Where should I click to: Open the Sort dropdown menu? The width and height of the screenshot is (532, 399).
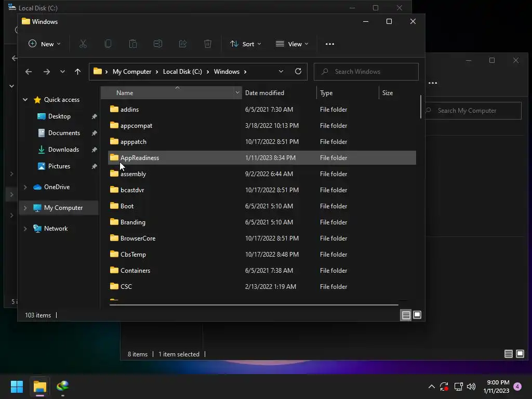tap(245, 44)
